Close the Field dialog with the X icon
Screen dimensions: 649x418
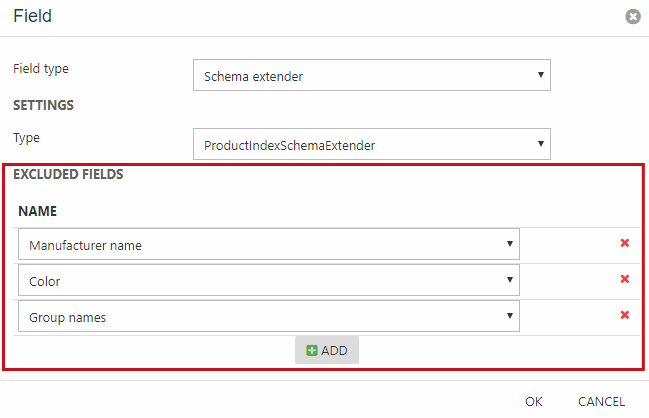[x=631, y=17]
